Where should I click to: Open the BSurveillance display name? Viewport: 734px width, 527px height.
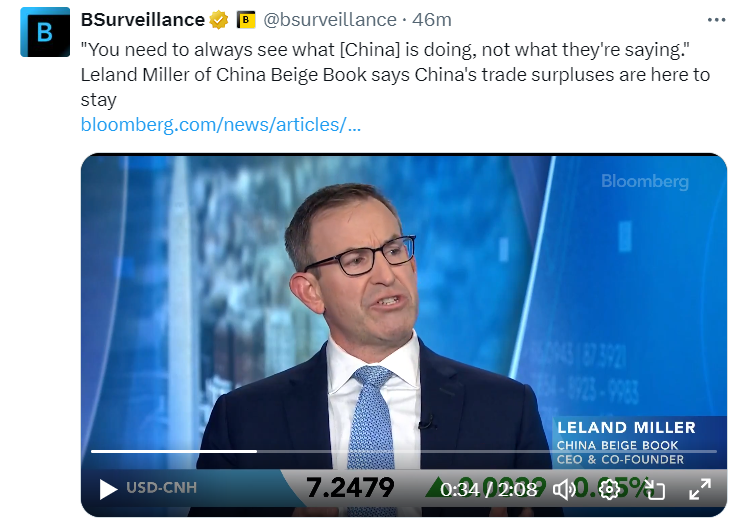click(143, 20)
